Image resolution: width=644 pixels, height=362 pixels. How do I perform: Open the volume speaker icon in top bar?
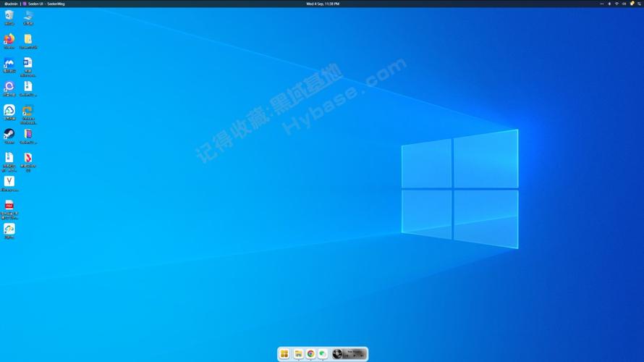point(624,4)
